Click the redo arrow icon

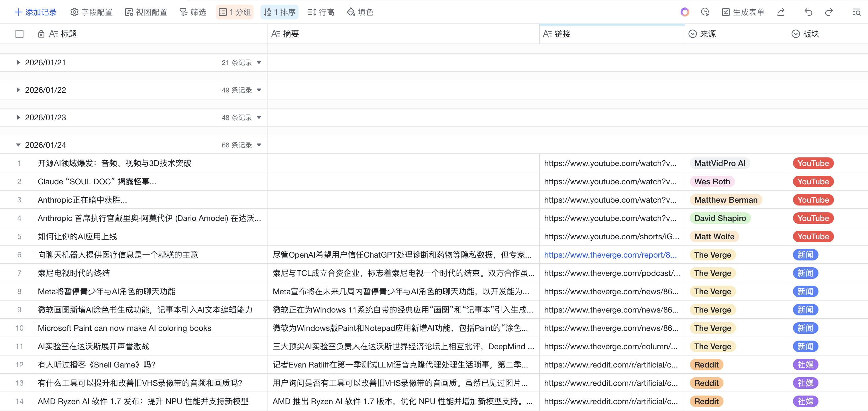pos(828,13)
